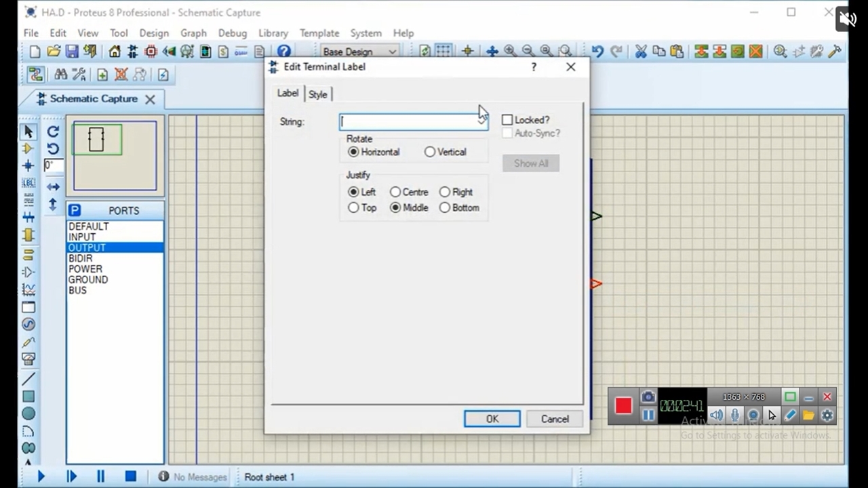
Task: Select the Component mode tool in sidebar
Action: [x=28, y=148]
